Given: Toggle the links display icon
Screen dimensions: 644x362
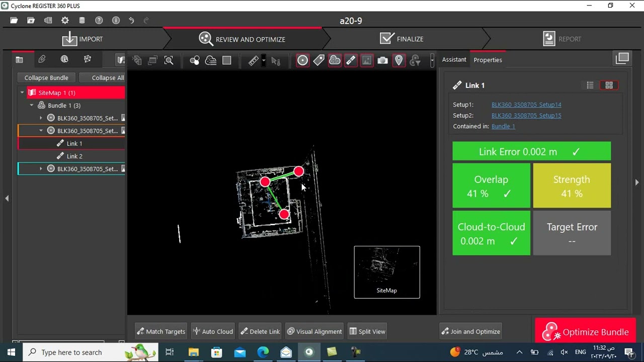Looking at the screenshot, I should coord(351,60).
